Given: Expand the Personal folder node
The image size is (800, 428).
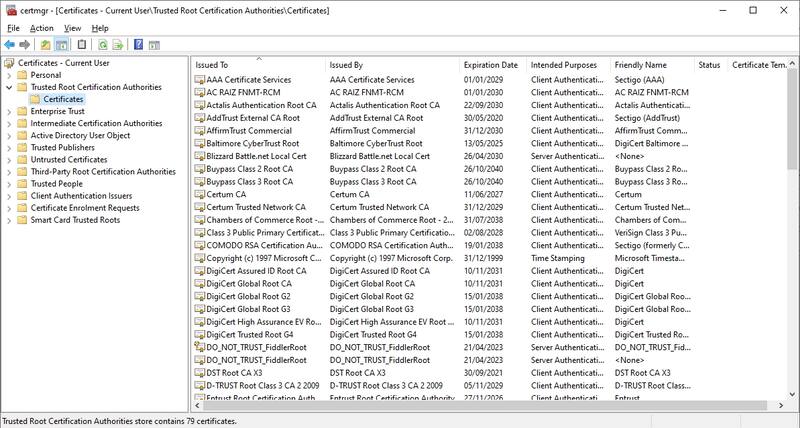Looking at the screenshot, I should [x=9, y=75].
